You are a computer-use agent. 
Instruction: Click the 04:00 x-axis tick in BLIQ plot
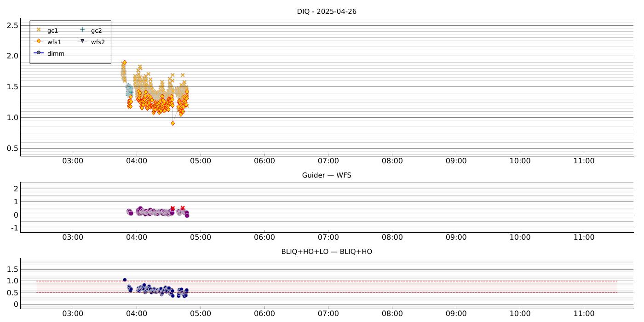tap(137, 314)
